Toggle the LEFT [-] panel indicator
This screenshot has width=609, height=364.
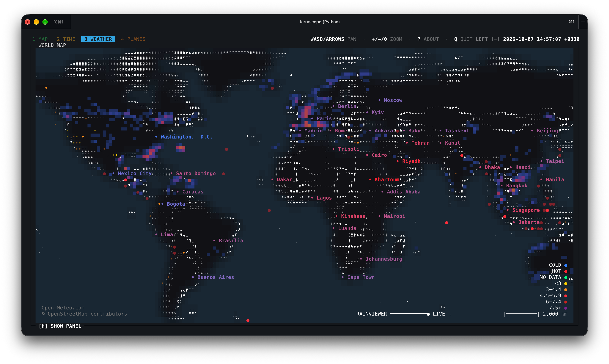[x=488, y=39]
